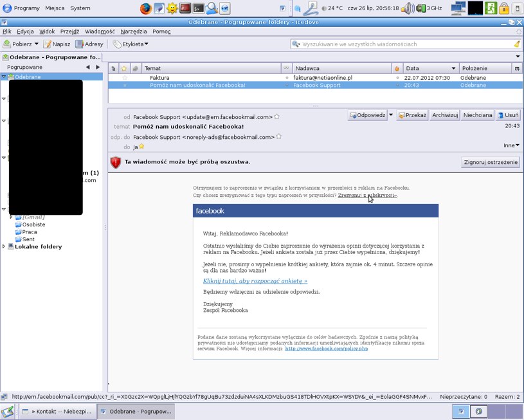The width and height of the screenshot is (524, 420).
Task: Lock the screen with padlock icon
Action: click(504, 8)
